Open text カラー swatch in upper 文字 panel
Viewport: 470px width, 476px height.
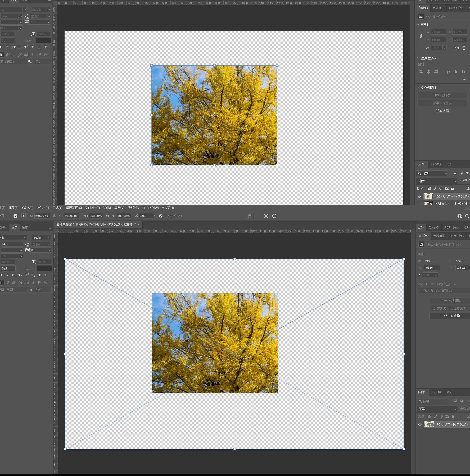pos(44,40)
